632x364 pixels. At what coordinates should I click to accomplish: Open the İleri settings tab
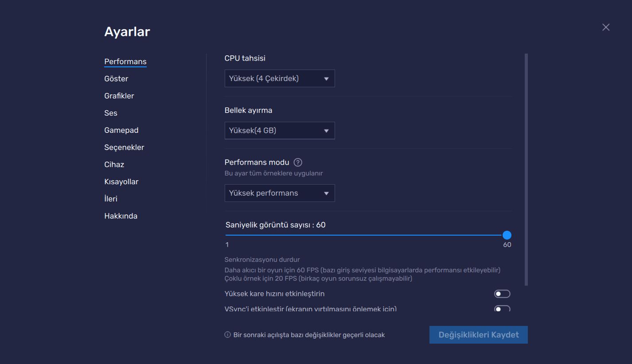(x=111, y=199)
